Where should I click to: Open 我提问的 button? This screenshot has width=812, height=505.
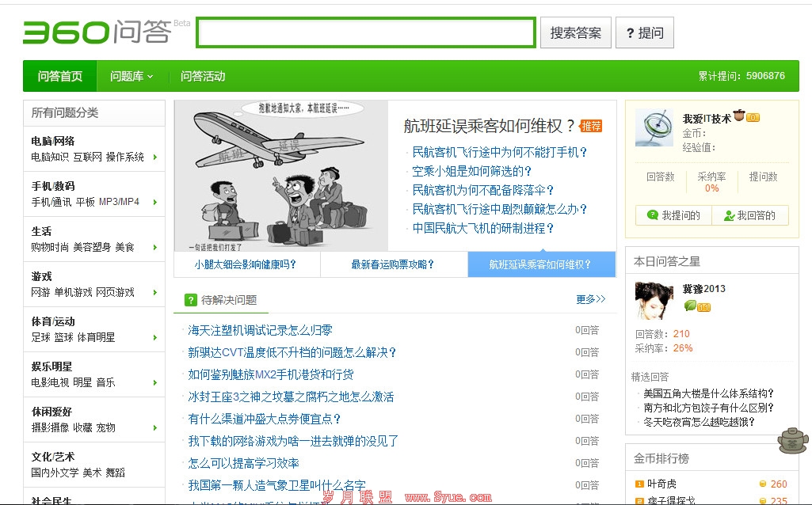pos(673,215)
